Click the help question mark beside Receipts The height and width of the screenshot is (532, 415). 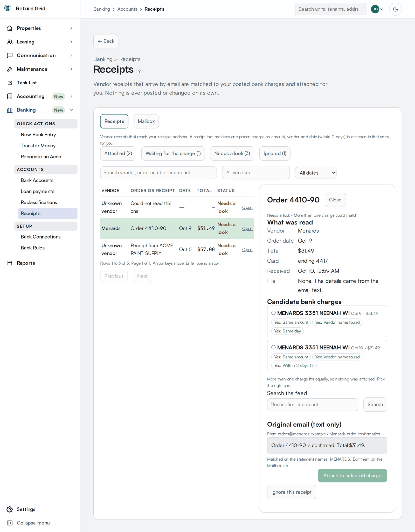139,71
